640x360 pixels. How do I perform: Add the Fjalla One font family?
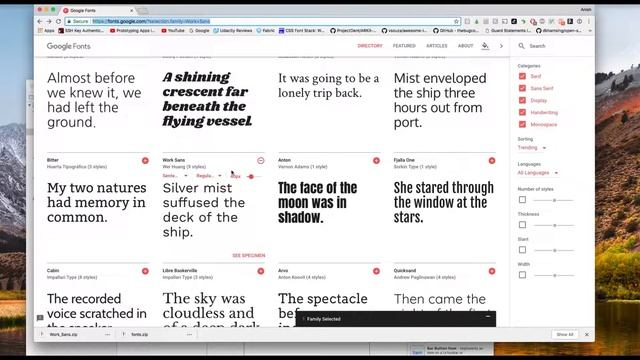pyautogui.click(x=492, y=161)
